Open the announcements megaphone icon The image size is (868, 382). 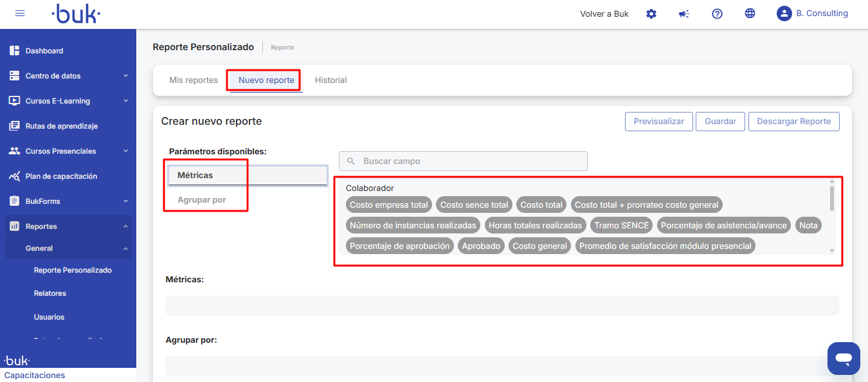[684, 14]
